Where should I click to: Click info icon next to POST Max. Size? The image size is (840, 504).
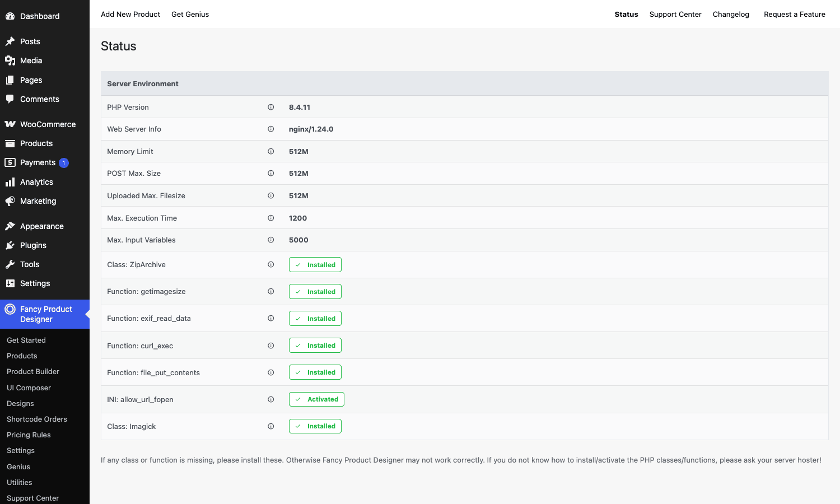271,173
